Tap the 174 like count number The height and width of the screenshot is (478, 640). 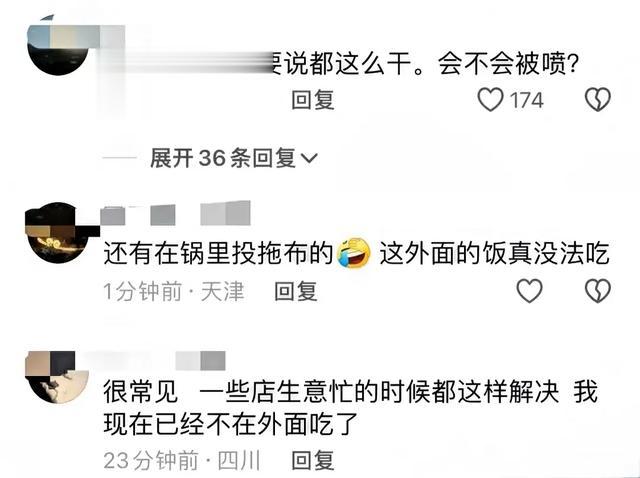coord(527,100)
